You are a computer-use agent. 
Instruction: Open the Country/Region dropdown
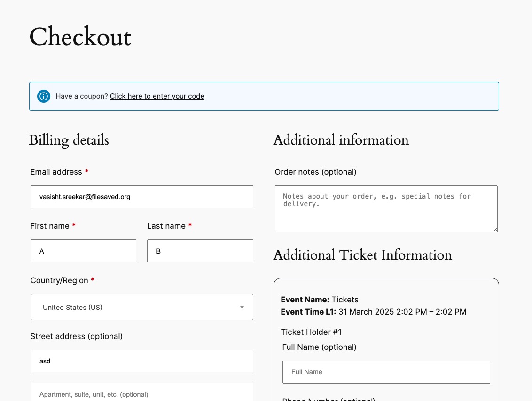point(142,307)
